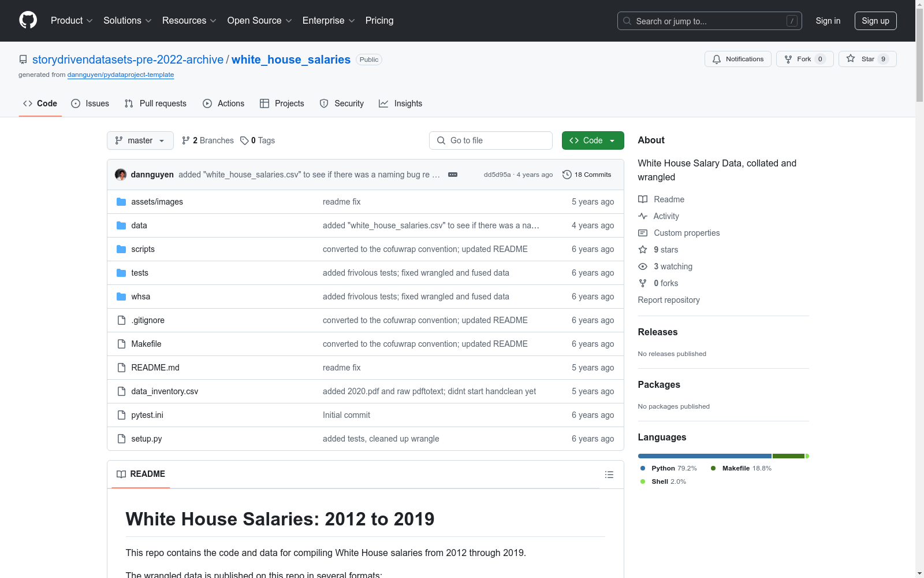Open the 0 Tags link
Image resolution: width=924 pixels, height=578 pixels.
click(x=258, y=140)
